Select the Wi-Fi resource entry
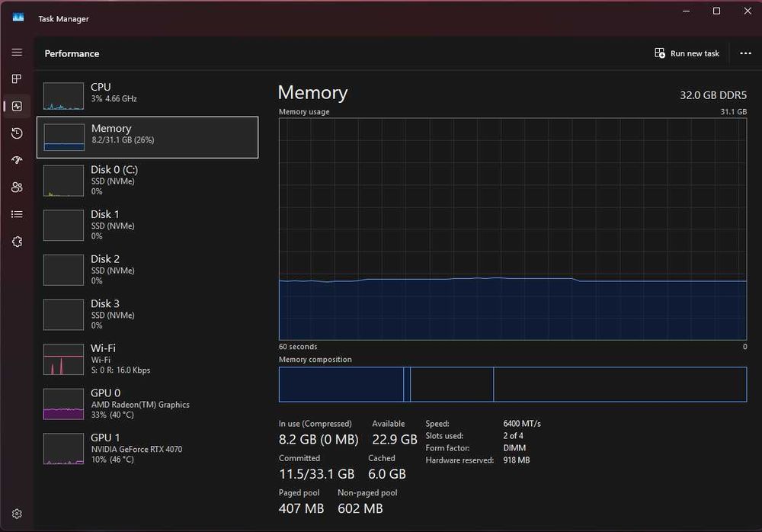Screen dimensions: 762x532 [x=147, y=360]
